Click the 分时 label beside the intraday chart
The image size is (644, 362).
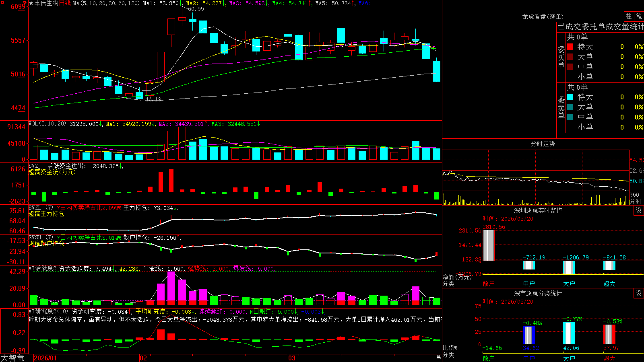point(635,202)
